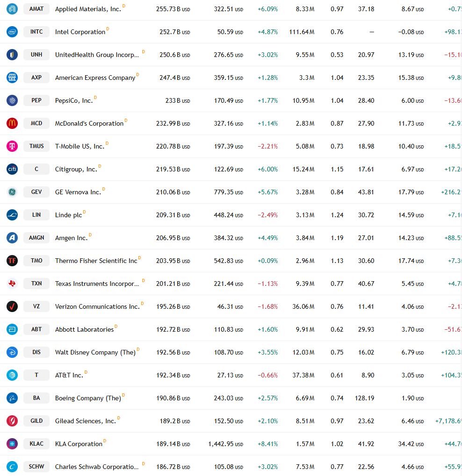The width and height of the screenshot is (462, 476).
Task: Click the American Express logo icon
Action: (x=12, y=78)
